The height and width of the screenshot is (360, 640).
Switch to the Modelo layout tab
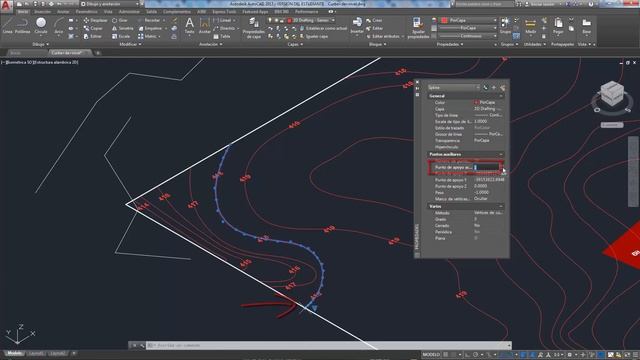(14, 353)
